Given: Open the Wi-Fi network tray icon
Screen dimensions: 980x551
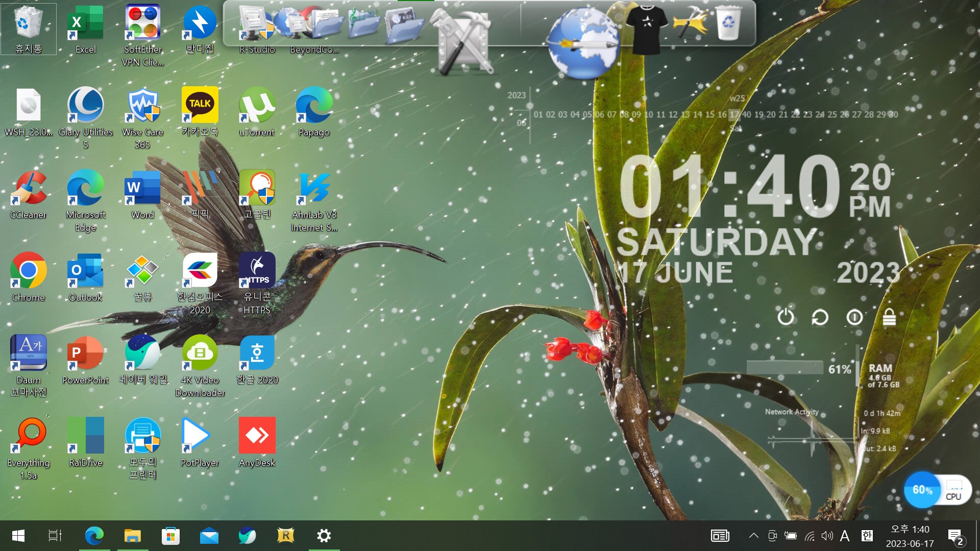Looking at the screenshot, I should [x=810, y=536].
